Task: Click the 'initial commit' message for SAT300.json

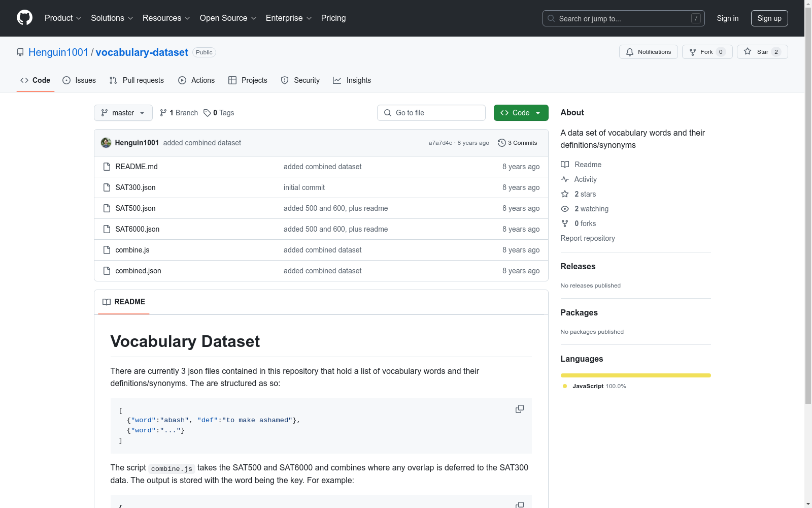Action: (x=304, y=187)
